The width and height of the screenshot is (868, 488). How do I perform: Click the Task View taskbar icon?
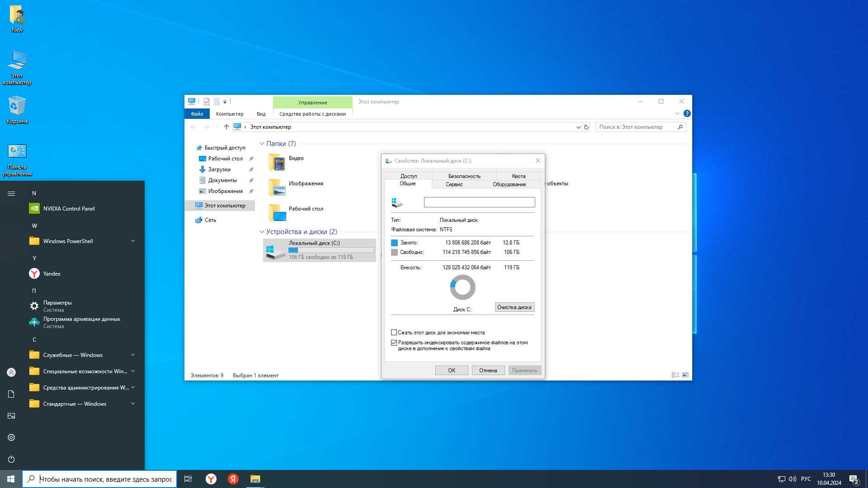[188, 479]
